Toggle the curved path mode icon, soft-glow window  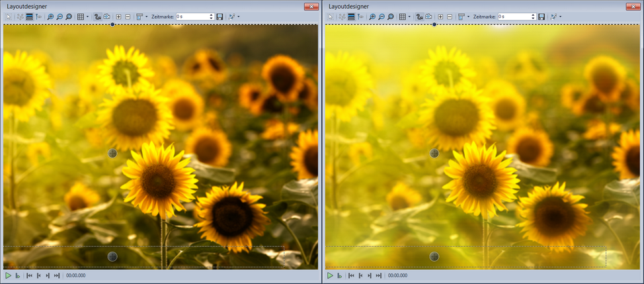[x=419, y=17]
